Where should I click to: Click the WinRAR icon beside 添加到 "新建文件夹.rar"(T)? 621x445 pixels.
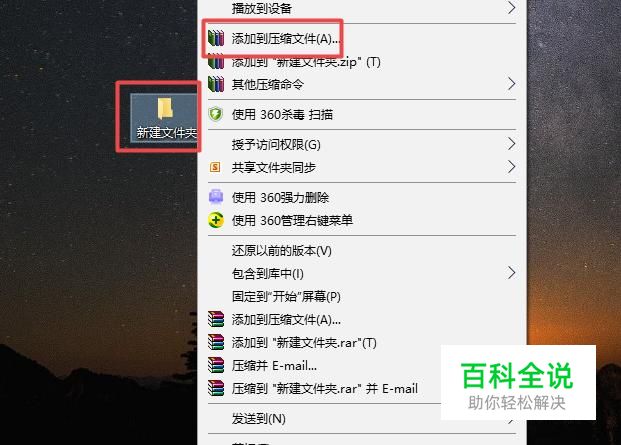tap(216, 342)
